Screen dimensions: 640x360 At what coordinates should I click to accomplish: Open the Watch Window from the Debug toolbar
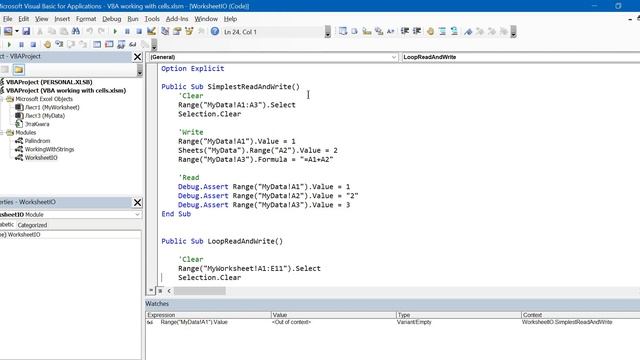[x=121, y=44]
